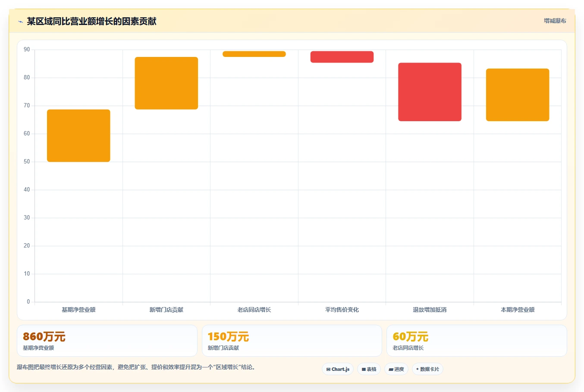
Task: Click the 进度 tag chip
Action: (x=396, y=369)
